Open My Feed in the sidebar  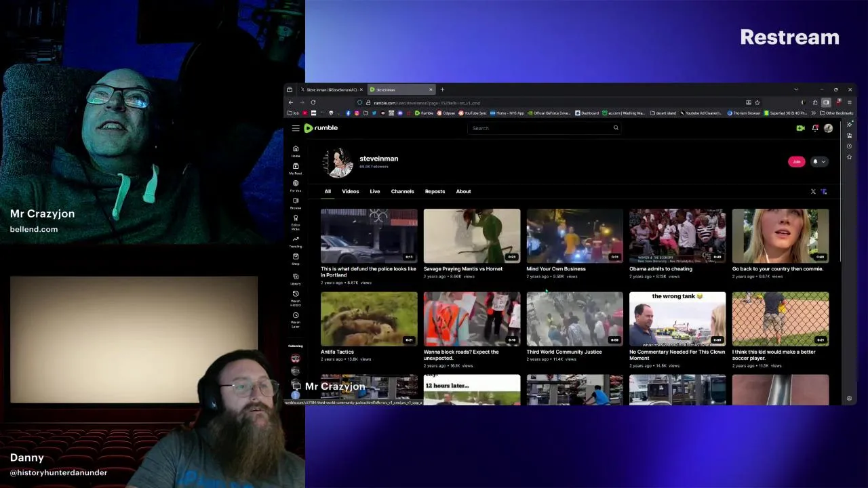point(296,169)
